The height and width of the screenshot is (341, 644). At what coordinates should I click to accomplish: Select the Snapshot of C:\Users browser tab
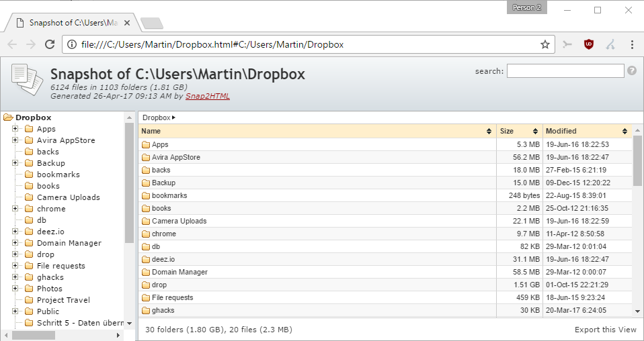pyautogui.click(x=73, y=23)
